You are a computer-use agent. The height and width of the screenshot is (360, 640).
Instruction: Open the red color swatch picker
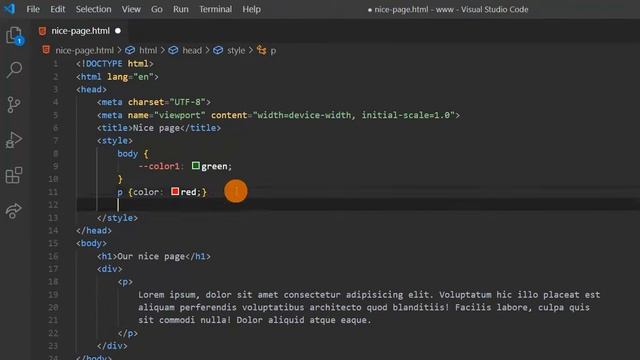175,191
